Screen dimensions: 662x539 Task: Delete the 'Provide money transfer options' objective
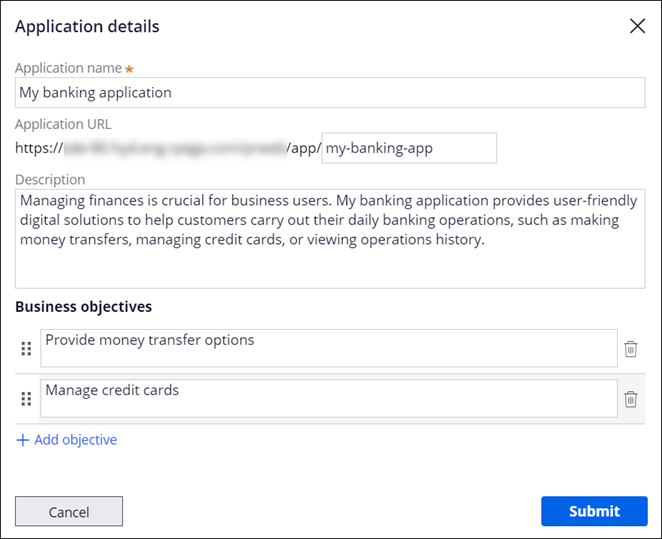coord(630,349)
